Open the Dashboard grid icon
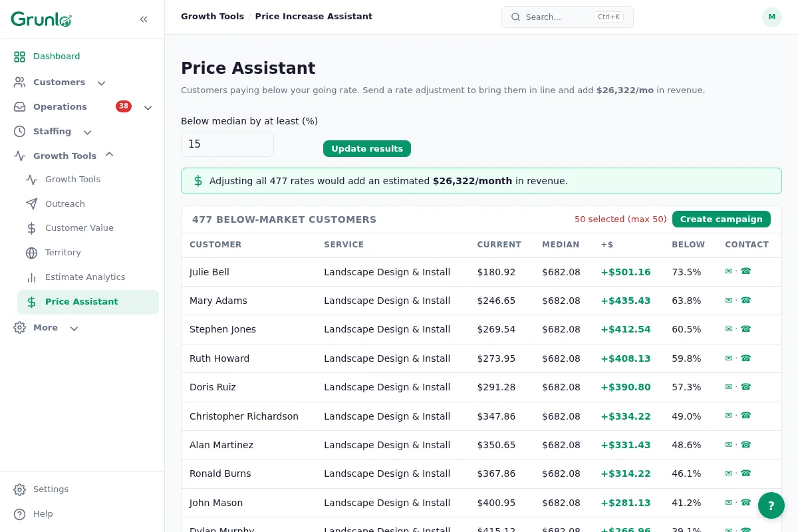This screenshot has height=532, width=798. pyautogui.click(x=20, y=57)
